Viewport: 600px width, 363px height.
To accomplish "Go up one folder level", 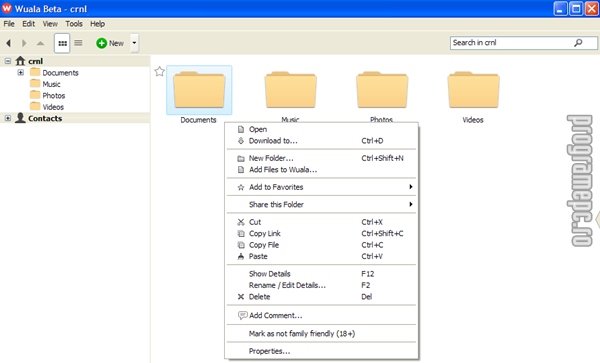I will (40, 43).
